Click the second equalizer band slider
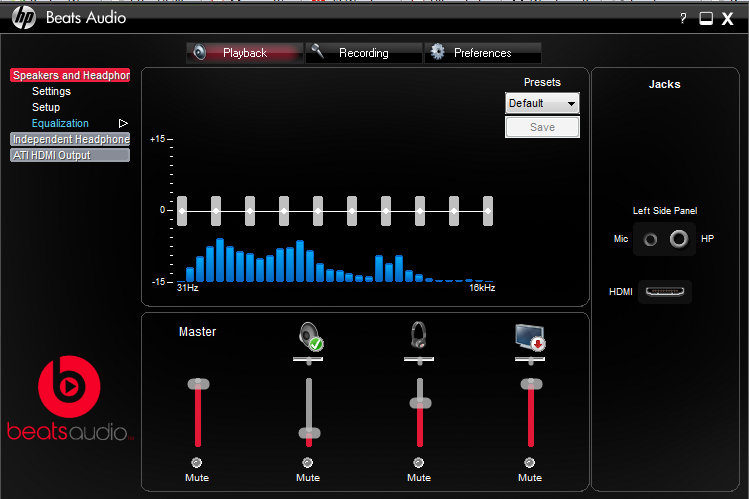 point(216,211)
